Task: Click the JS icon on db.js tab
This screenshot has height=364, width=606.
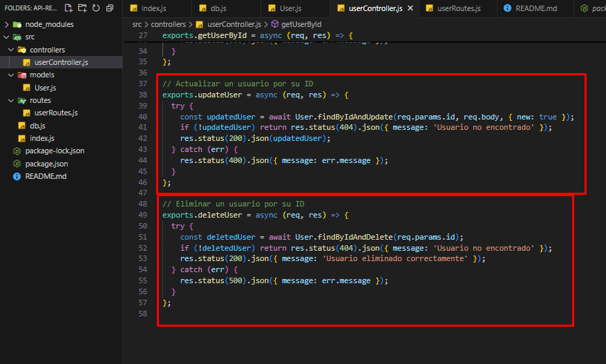Action: coord(203,8)
